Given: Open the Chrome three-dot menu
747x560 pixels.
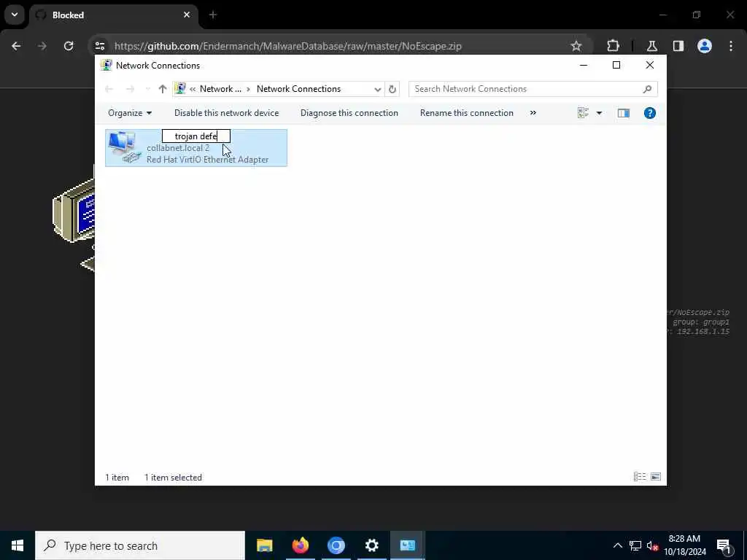Looking at the screenshot, I should (x=731, y=46).
